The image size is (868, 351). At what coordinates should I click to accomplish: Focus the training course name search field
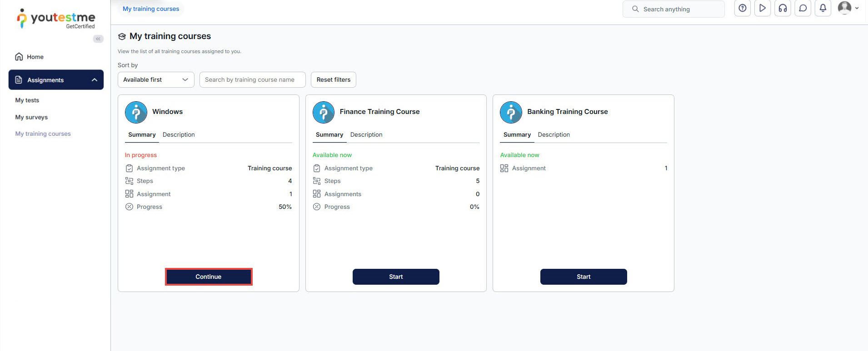[252, 80]
